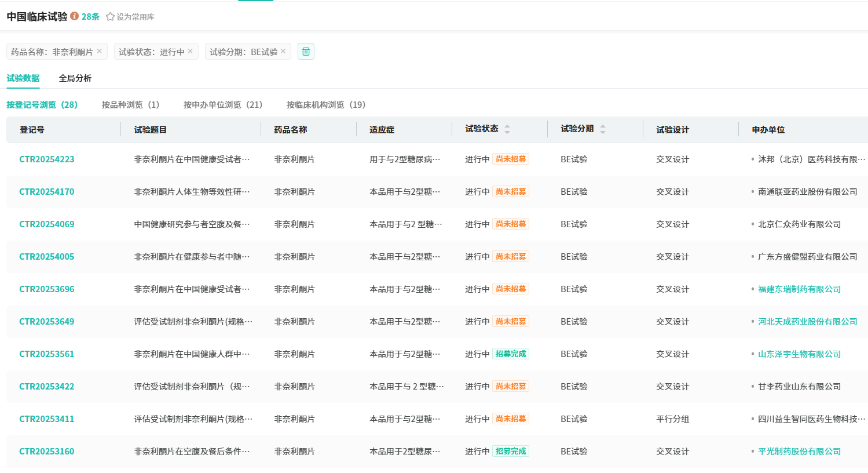Remove the 试验状态: 进行中 filter tag
Image resolution: width=868 pixels, height=473 pixels.
pos(191,52)
